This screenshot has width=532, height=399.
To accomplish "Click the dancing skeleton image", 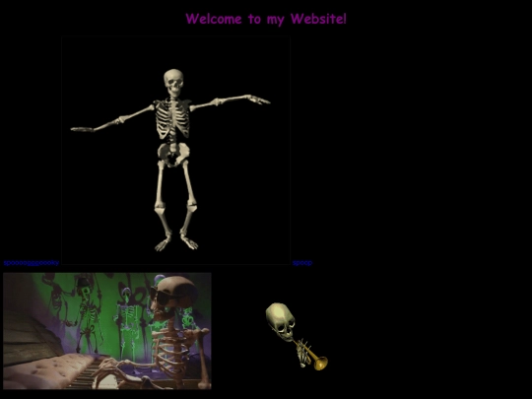I will [175, 151].
